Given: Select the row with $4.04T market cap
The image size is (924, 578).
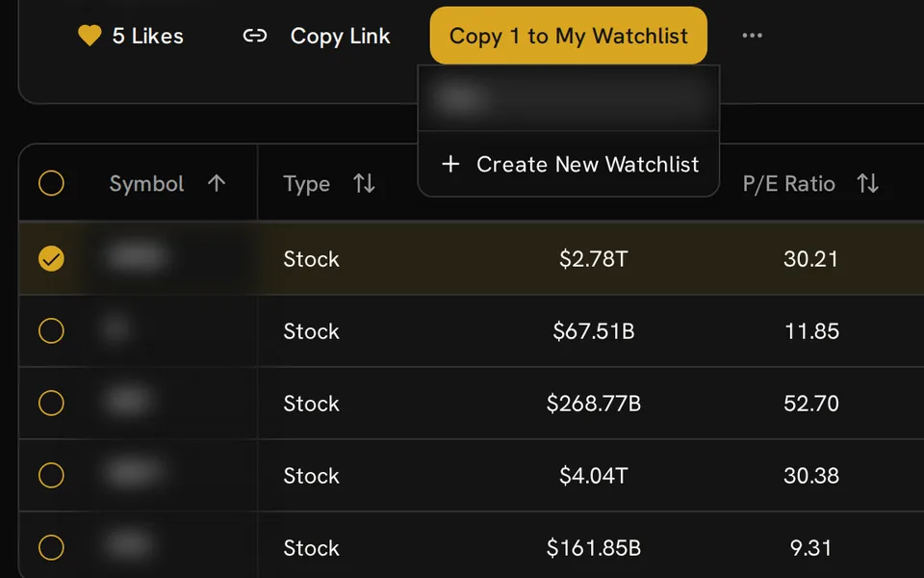Looking at the screenshot, I should (51, 475).
